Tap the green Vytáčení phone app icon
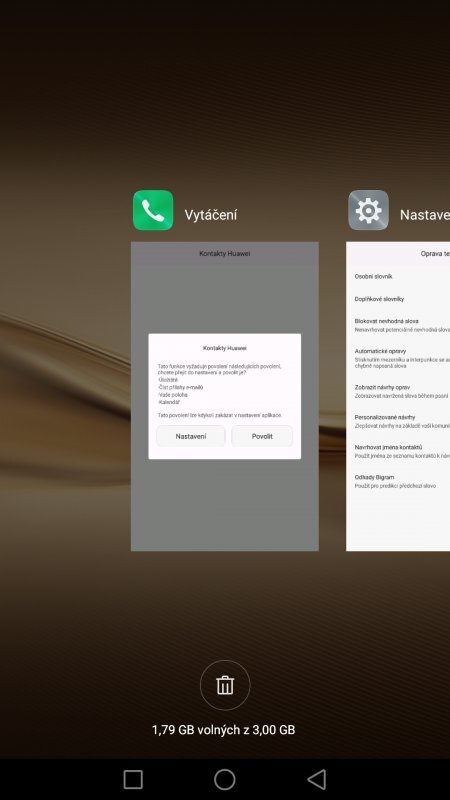450x800 pixels. point(153,210)
